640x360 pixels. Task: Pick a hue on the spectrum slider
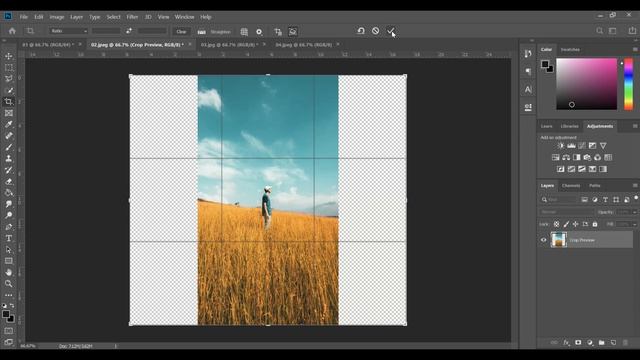(x=629, y=84)
